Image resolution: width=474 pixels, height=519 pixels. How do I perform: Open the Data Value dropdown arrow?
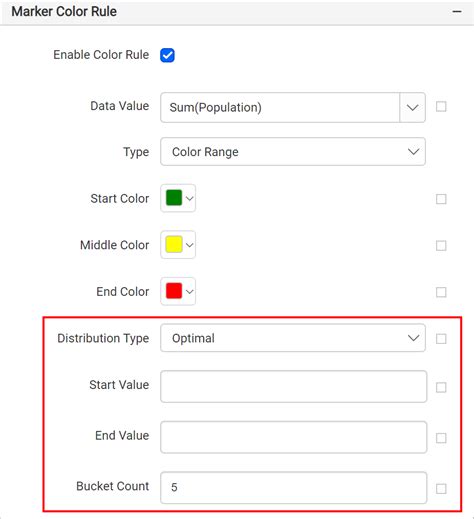click(x=412, y=107)
